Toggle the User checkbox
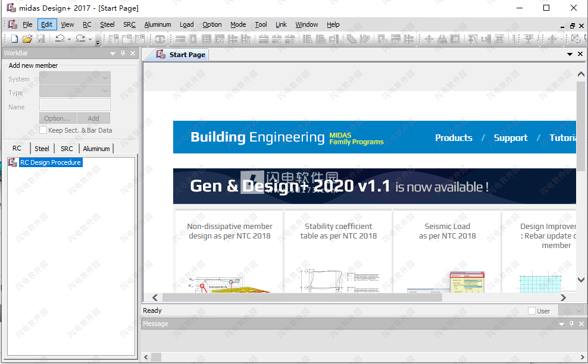The image size is (588, 364). tap(531, 311)
